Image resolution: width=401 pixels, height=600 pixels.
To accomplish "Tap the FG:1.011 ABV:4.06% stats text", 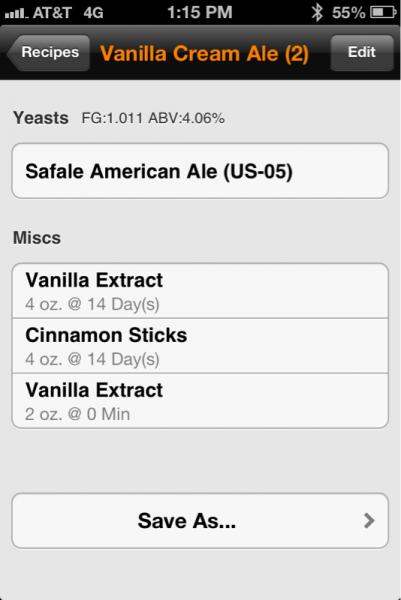I will (x=153, y=118).
